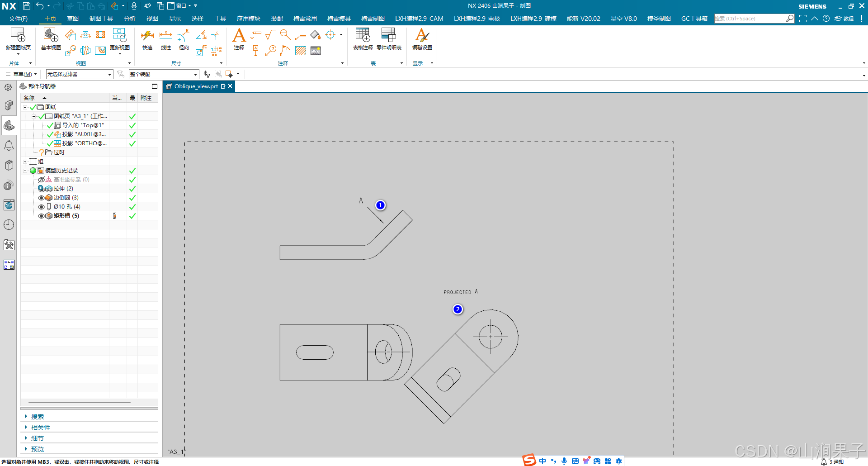Click the undo icon in title bar

tap(40, 6)
